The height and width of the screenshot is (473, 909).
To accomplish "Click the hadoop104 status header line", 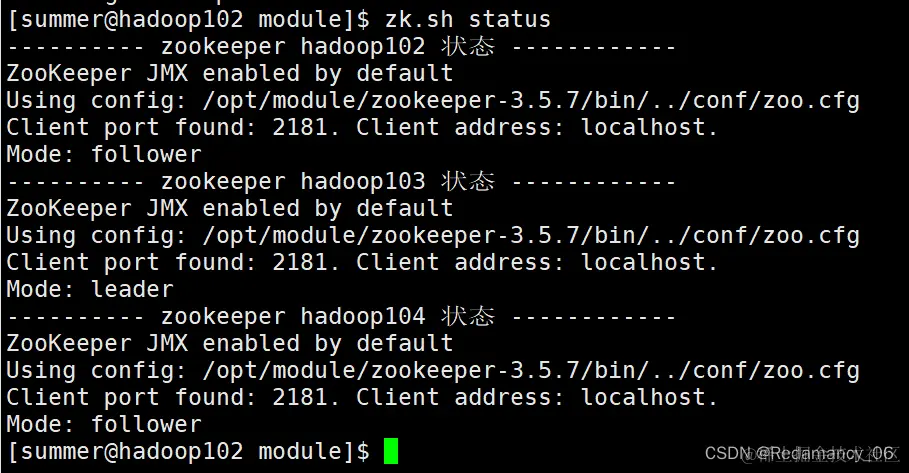I will (x=341, y=316).
